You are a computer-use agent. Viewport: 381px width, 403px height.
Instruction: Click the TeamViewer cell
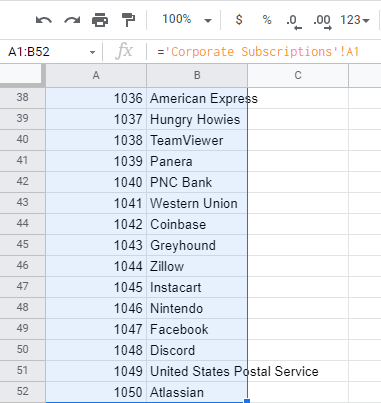(x=197, y=140)
